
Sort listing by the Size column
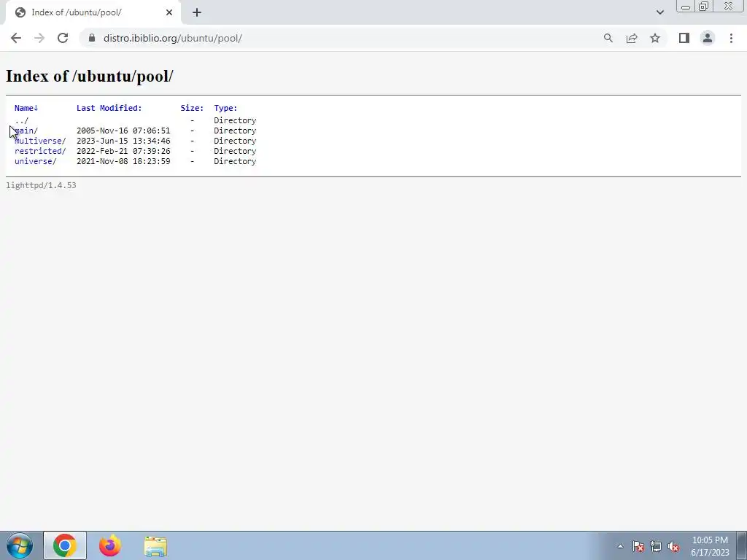click(192, 108)
